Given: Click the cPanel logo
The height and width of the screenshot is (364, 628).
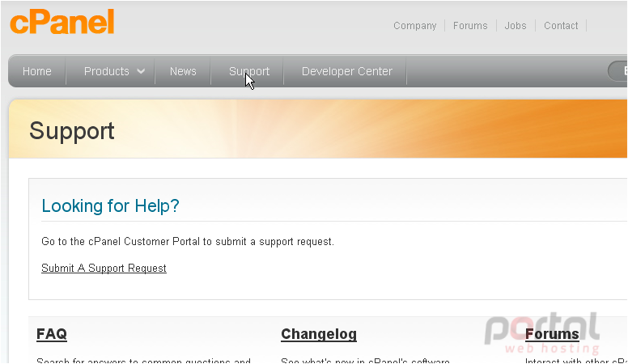Looking at the screenshot, I should click(x=62, y=22).
